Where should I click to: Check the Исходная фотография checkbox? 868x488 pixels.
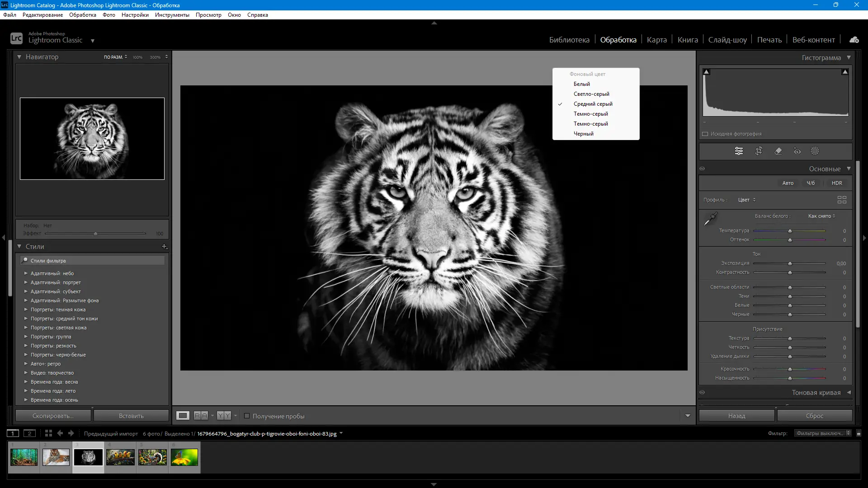(x=705, y=134)
